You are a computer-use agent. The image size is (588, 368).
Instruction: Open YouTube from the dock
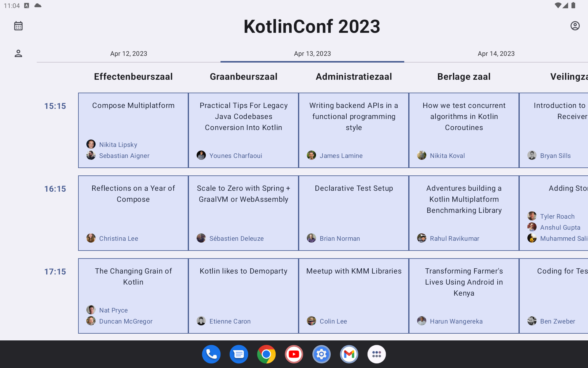pos(294,354)
